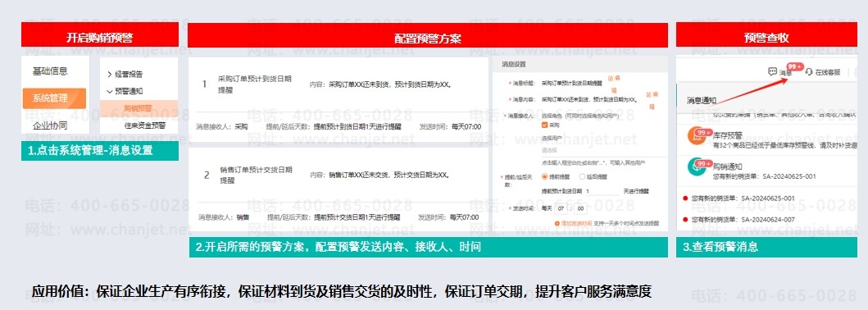
Task: Open the 往来资金预警 menu entry
Action: click(145, 125)
